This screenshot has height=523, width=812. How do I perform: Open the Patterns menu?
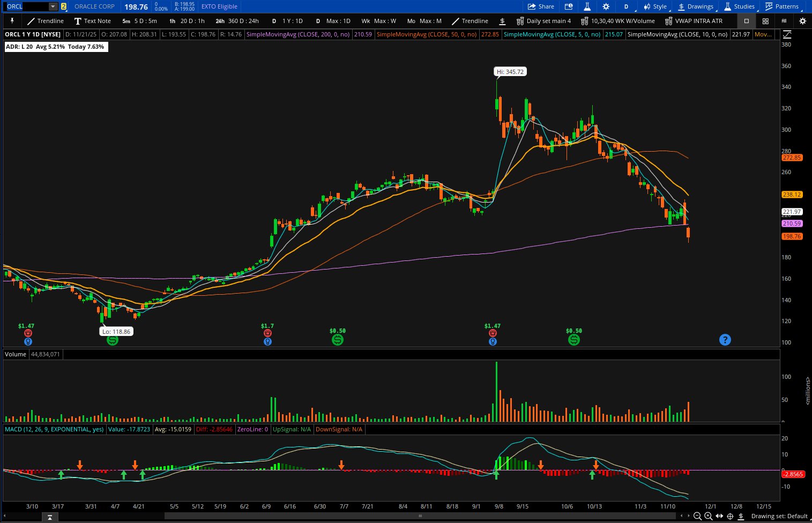pos(781,6)
